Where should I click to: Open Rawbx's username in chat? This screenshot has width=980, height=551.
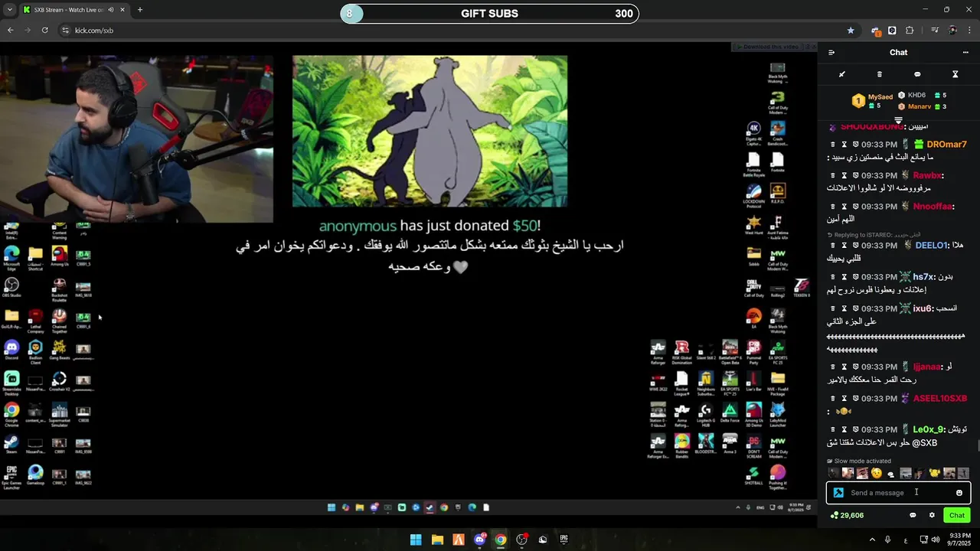coord(926,175)
